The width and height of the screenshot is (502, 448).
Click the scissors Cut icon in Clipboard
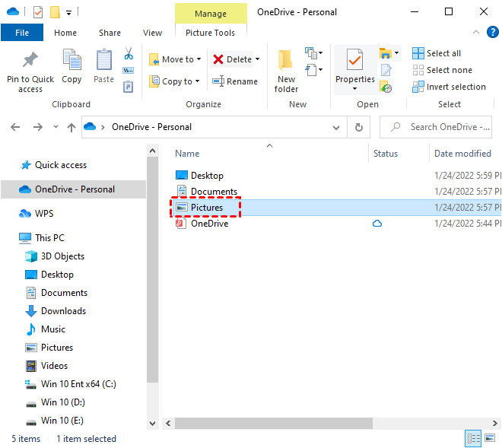(128, 54)
